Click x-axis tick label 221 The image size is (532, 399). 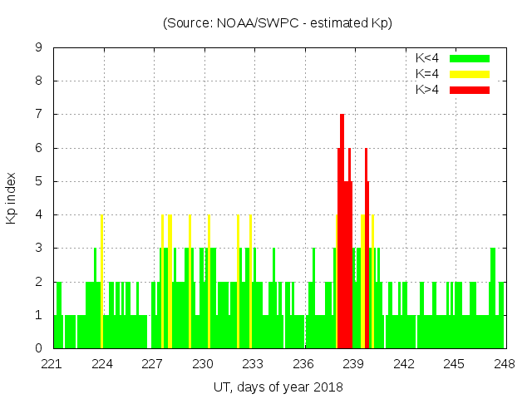point(52,363)
